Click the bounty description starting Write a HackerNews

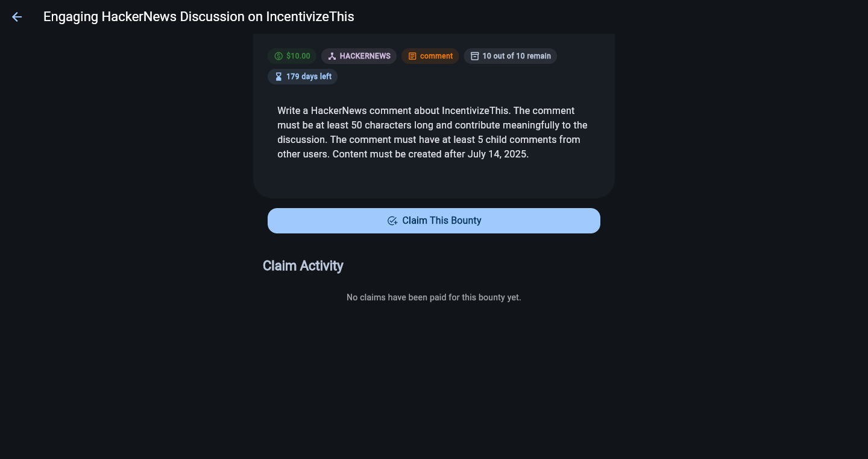(x=433, y=132)
